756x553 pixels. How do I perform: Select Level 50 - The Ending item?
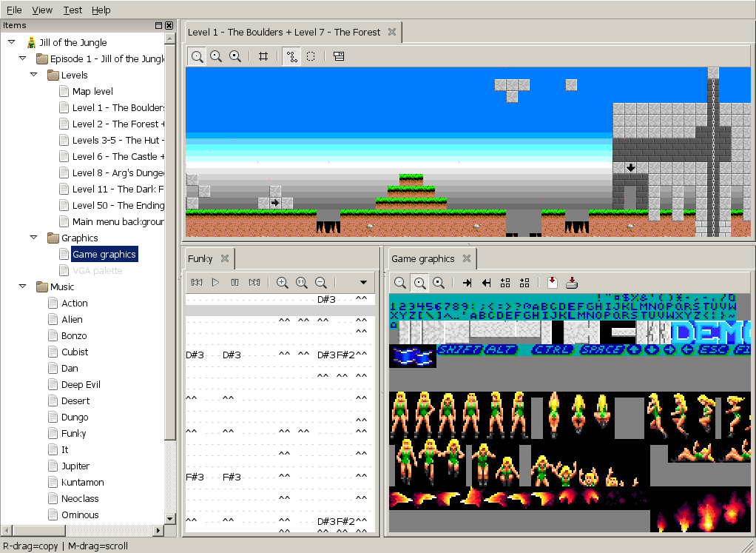(118, 205)
